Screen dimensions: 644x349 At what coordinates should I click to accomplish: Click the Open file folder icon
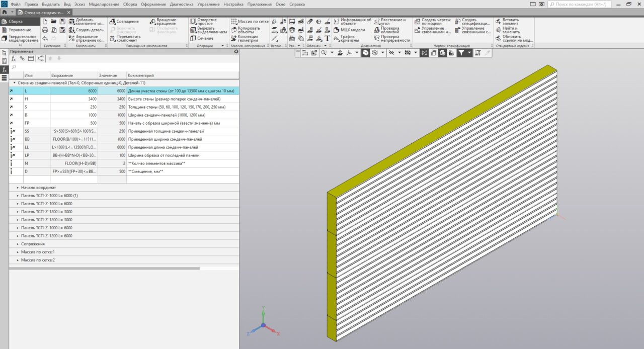pyautogui.click(x=54, y=22)
